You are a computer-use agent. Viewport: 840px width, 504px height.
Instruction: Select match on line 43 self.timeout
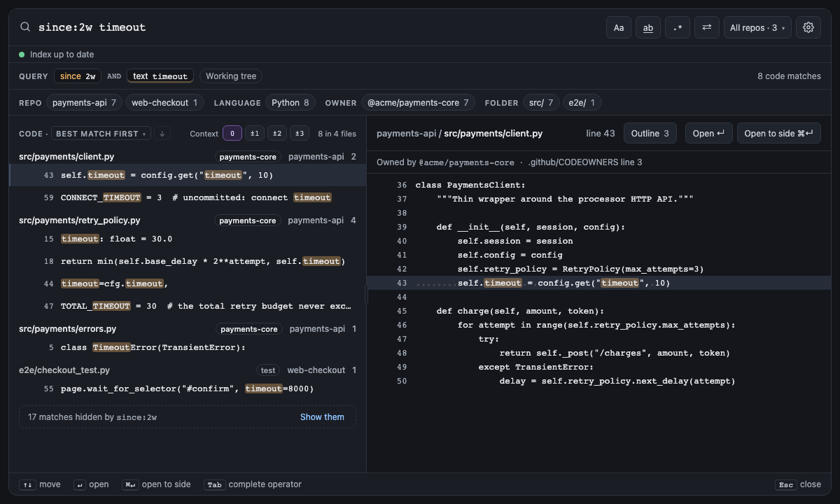188,176
